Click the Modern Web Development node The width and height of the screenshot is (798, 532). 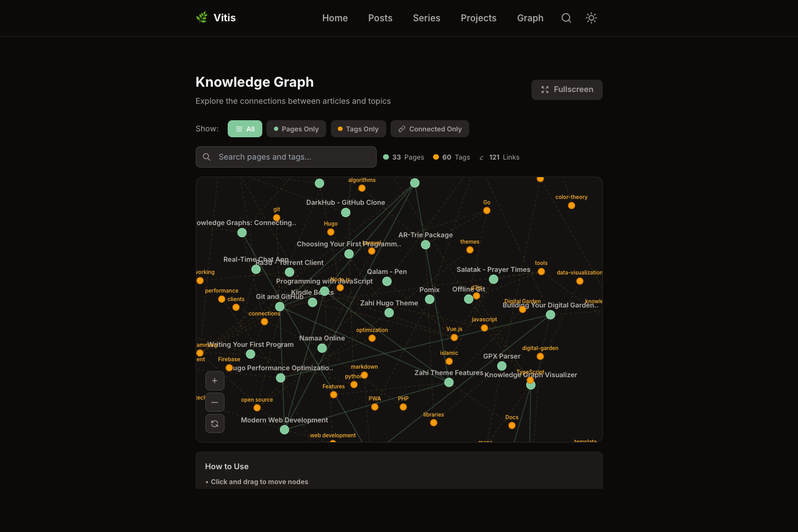(x=285, y=430)
